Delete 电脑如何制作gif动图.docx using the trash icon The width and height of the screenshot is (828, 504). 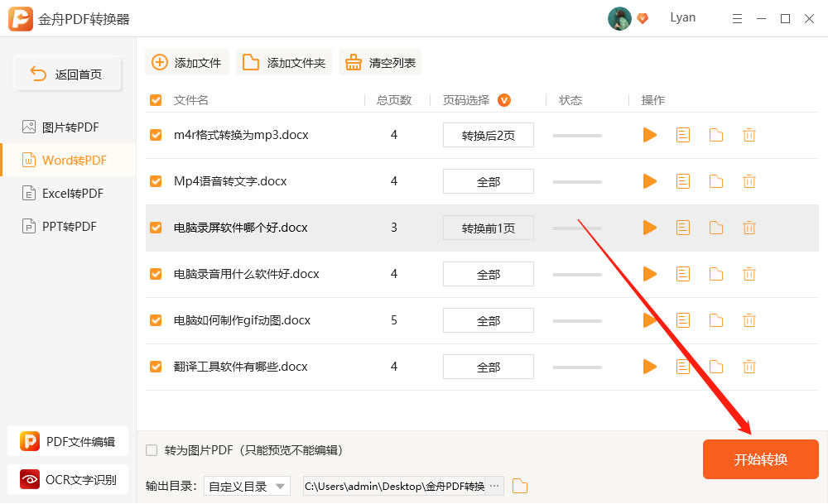(x=749, y=320)
